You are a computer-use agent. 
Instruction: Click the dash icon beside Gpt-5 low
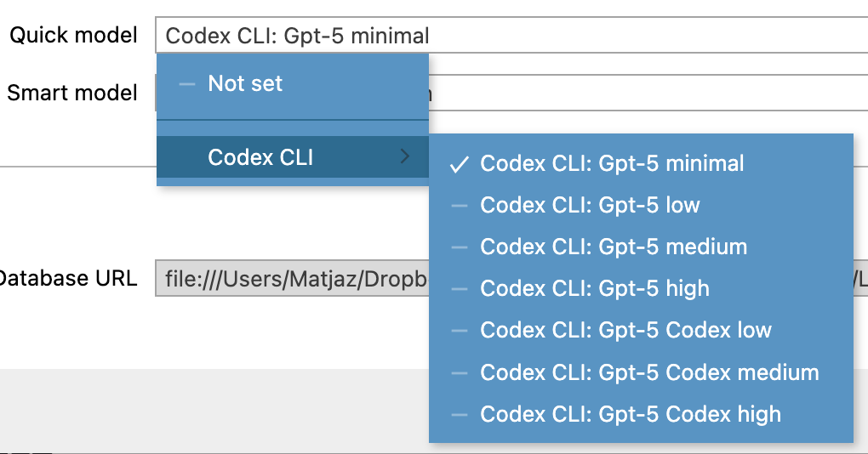coord(460,206)
